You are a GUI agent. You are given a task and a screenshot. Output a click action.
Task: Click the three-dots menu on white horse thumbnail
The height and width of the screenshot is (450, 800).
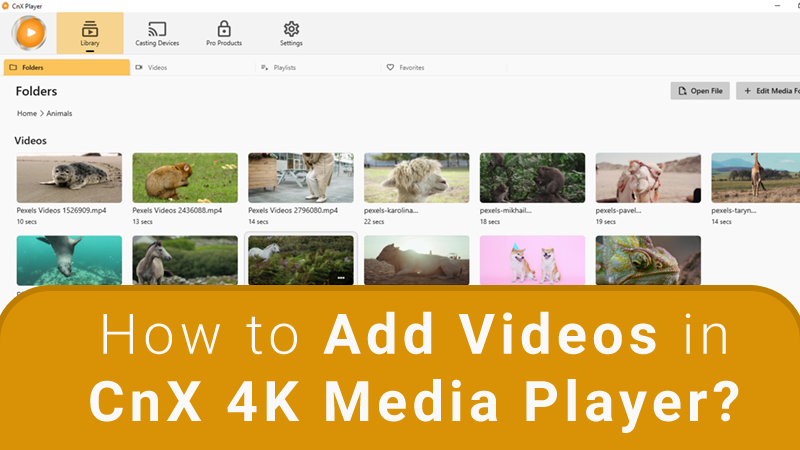(x=341, y=278)
